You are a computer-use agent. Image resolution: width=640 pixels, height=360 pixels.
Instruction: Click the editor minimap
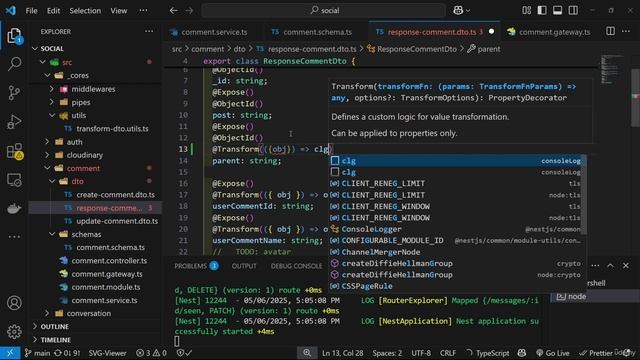(x=613, y=70)
